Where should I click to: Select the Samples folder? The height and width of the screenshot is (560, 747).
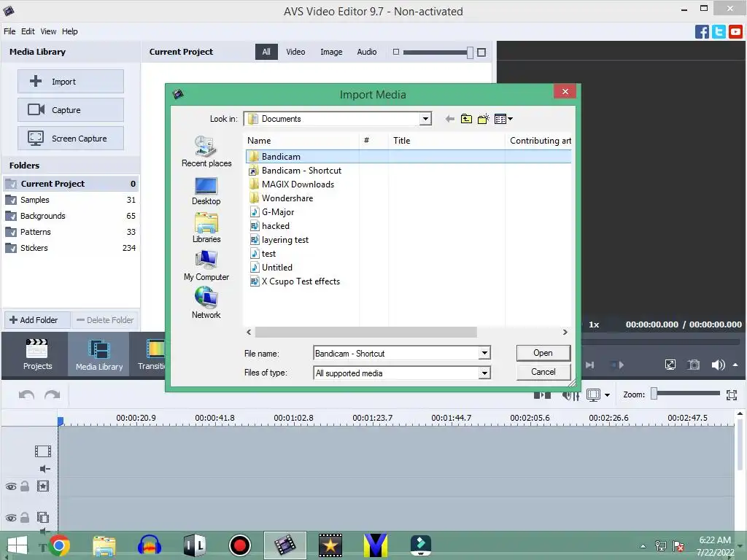click(71, 200)
